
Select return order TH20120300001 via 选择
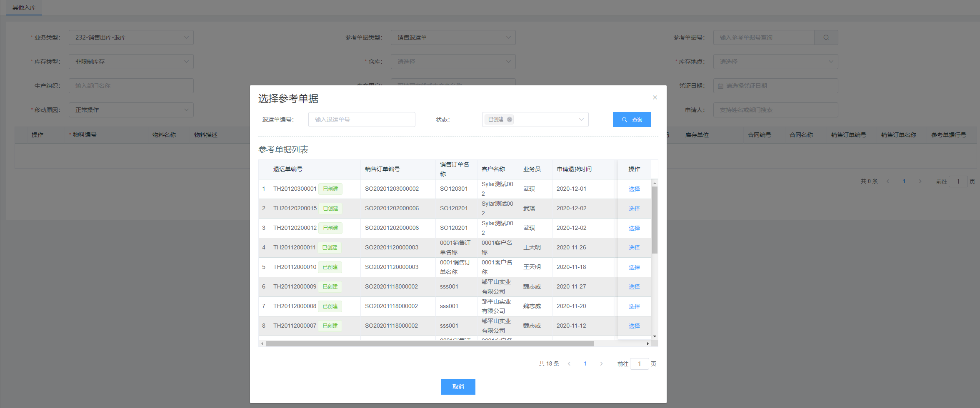tap(634, 189)
